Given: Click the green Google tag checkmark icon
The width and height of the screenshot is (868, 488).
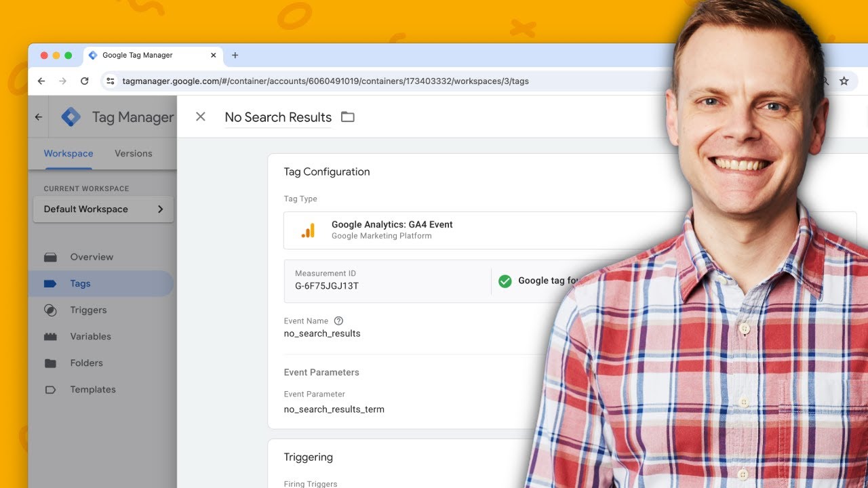Looking at the screenshot, I should pos(505,281).
